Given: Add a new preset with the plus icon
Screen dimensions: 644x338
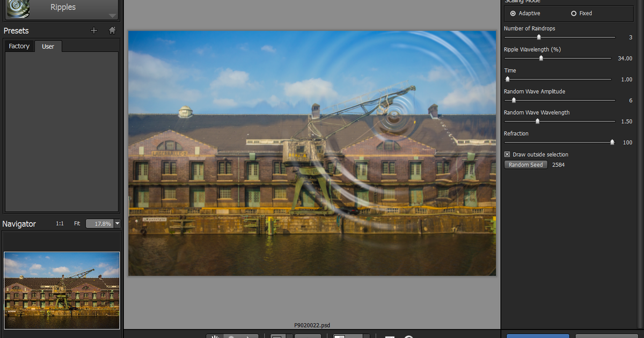Looking at the screenshot, I should tap(94, 31).
